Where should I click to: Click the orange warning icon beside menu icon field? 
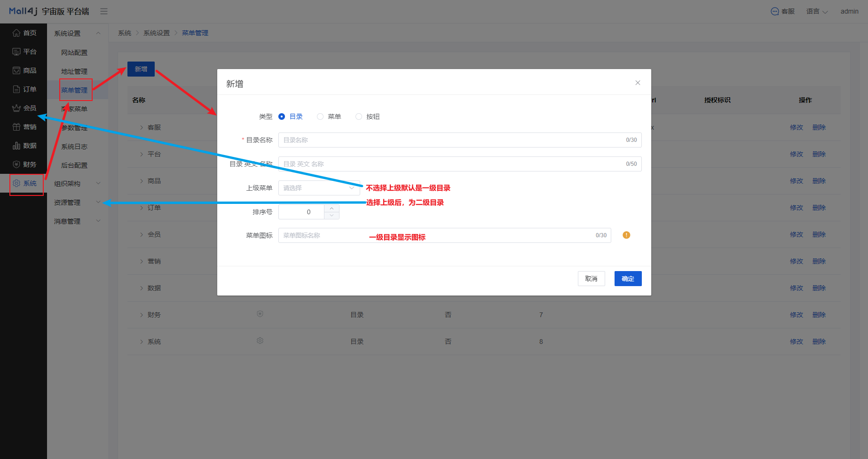tap(626, 235)
